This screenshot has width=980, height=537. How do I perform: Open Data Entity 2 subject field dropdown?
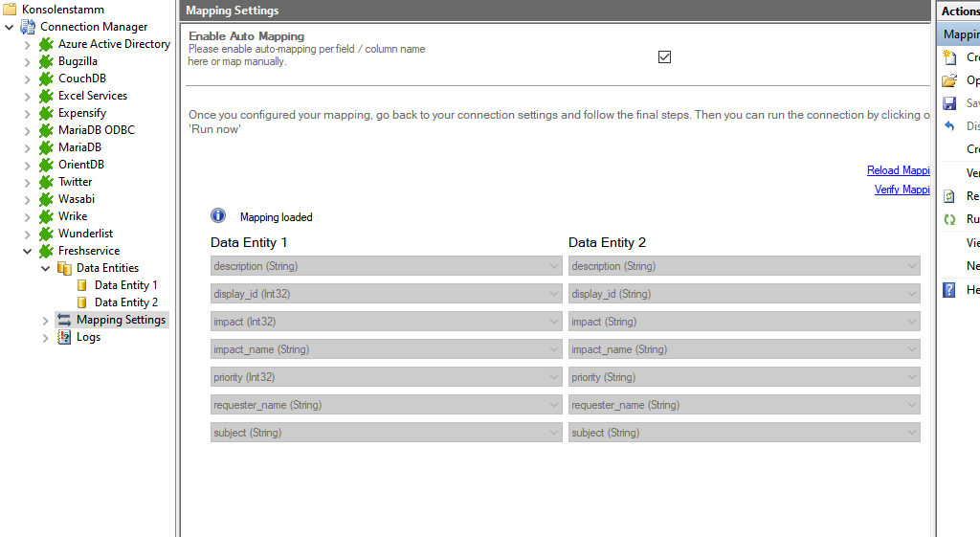tap(911, 433)
